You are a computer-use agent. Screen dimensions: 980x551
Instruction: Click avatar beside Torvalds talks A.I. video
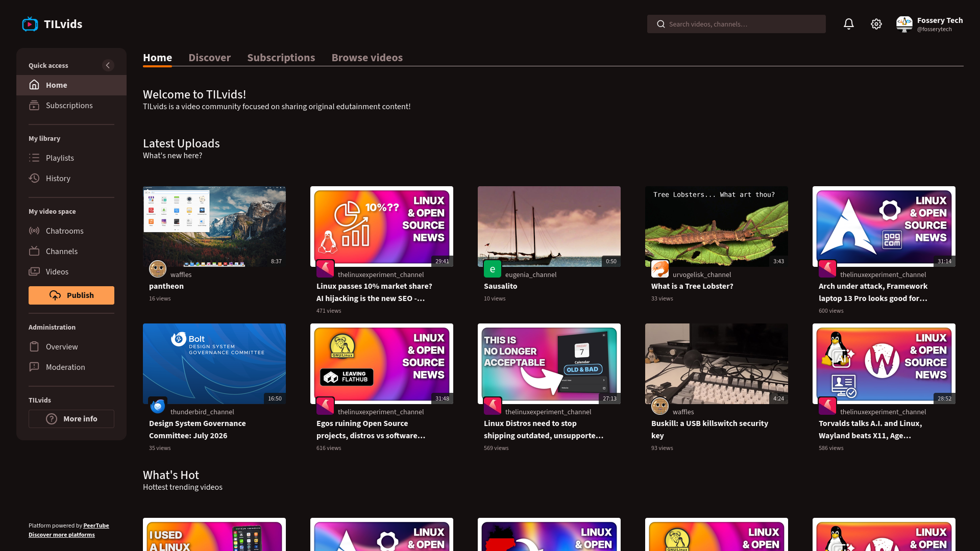[827, 406]
